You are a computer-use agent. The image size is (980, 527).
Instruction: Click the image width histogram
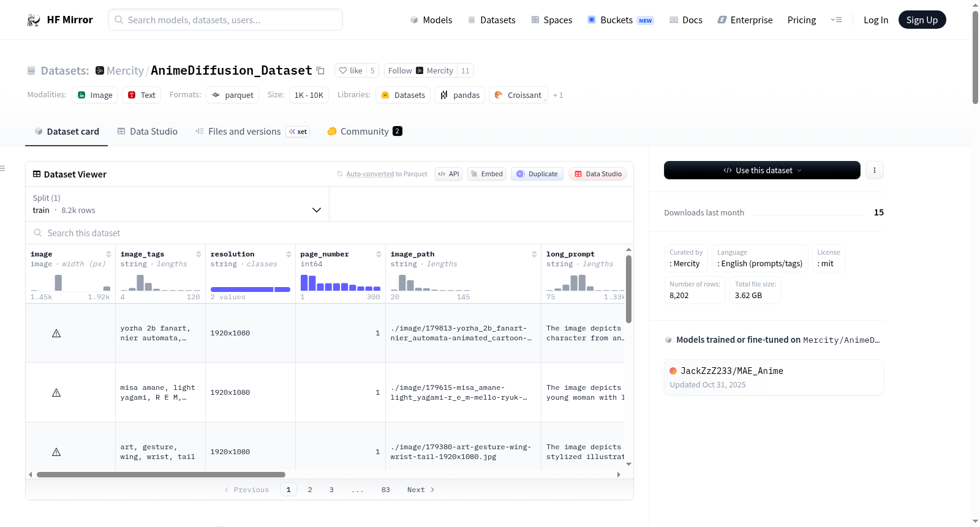[x=70, y=283]
